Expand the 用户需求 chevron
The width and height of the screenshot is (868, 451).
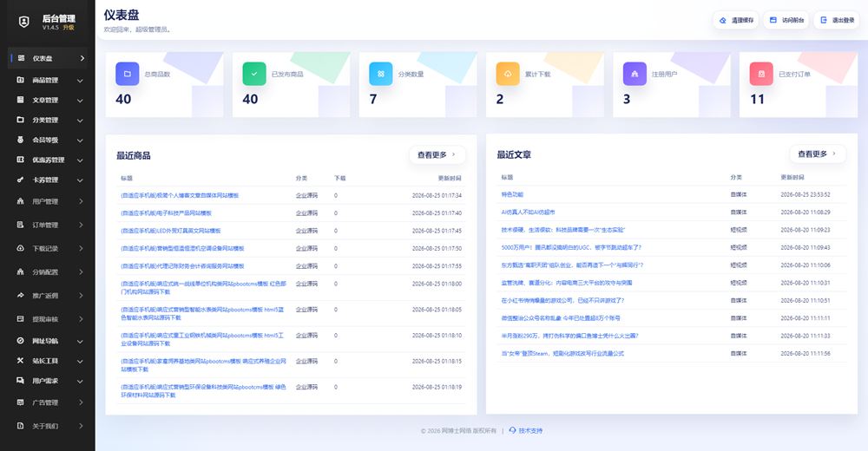80,382
